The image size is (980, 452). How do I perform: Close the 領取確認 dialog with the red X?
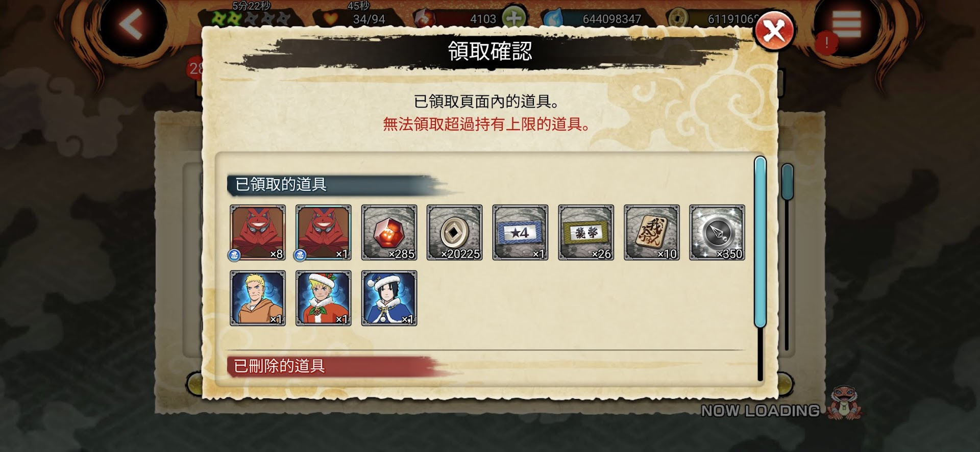coord(774,31)
